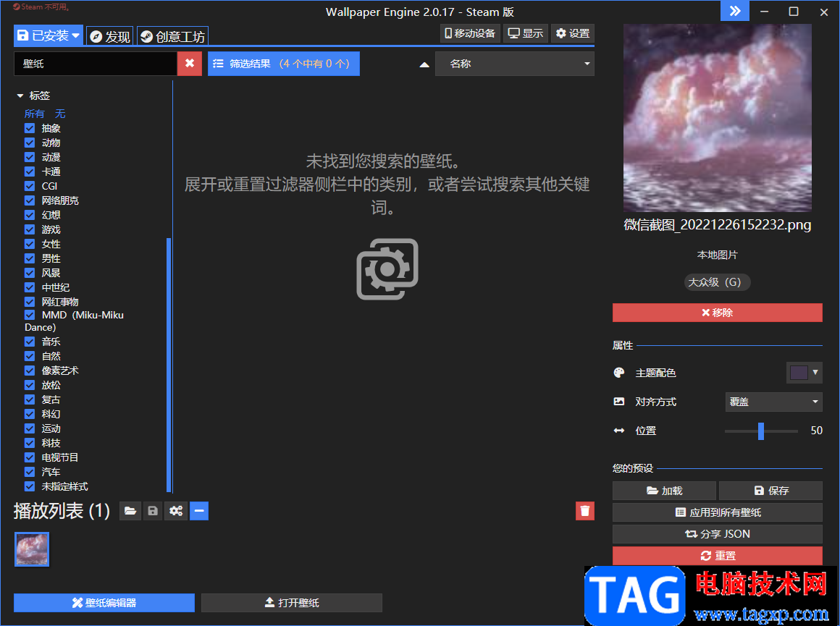Viewport: 840px width, 626px height.
Task: Open 主题配色 color dropdown
Action: pos(804,373)
